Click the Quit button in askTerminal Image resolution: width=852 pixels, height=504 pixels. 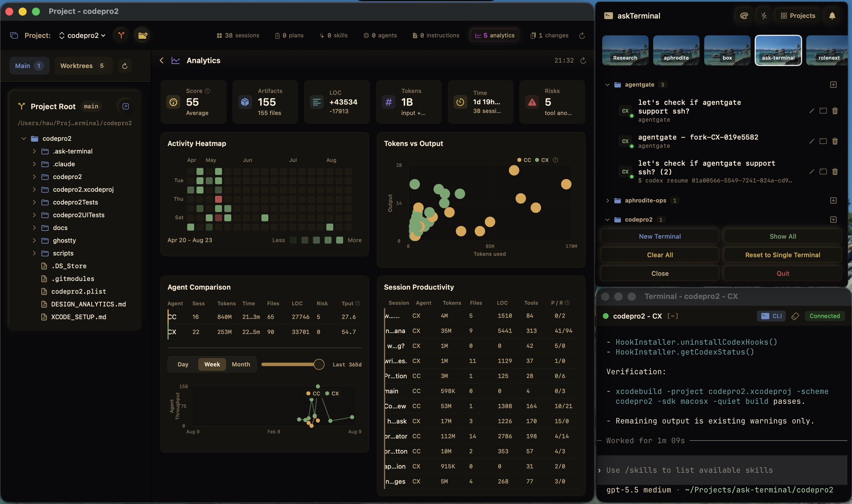(783, 273)
